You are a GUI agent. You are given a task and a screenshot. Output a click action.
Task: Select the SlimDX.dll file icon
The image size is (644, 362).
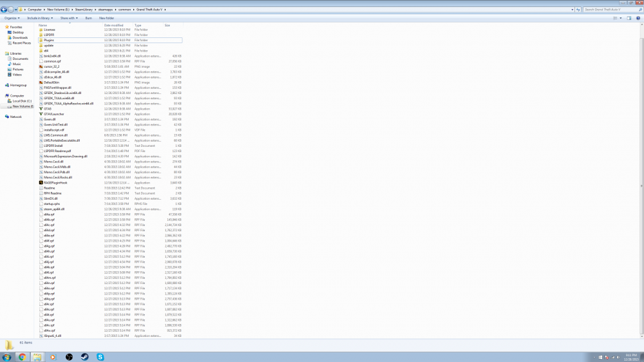pos(41,198)
